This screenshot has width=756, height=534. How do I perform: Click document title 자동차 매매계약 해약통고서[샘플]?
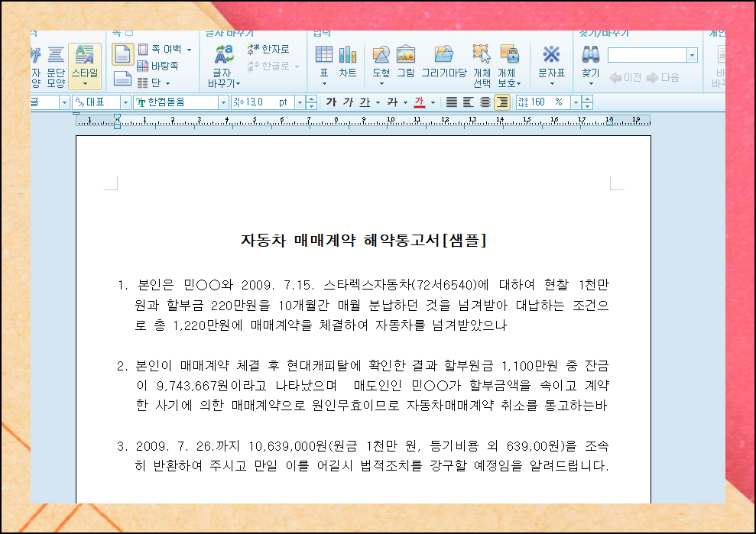(364, 240)
